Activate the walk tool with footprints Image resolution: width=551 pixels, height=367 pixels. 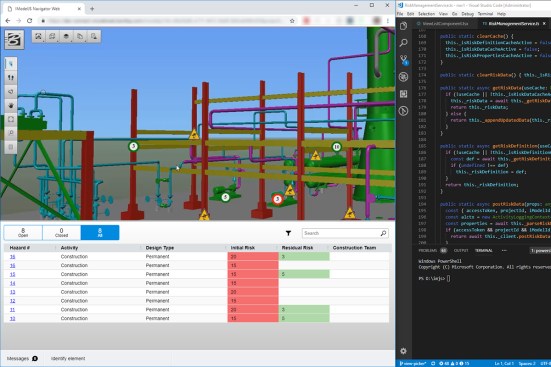[11, 78]
